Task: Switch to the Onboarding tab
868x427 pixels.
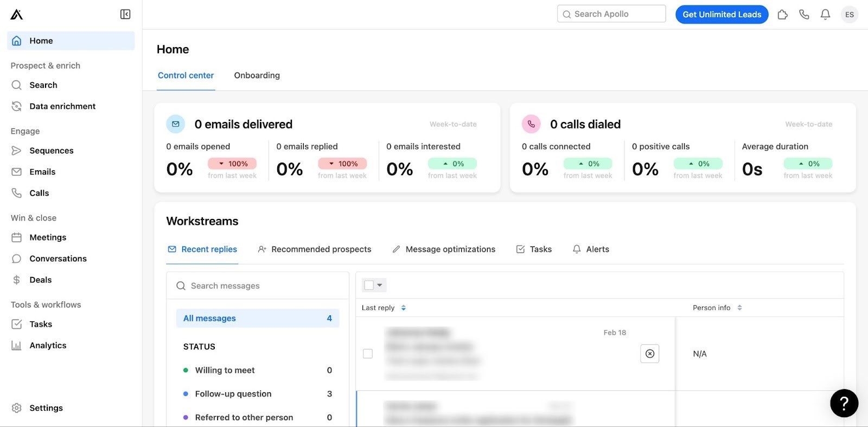Action: tap(257, 75)
